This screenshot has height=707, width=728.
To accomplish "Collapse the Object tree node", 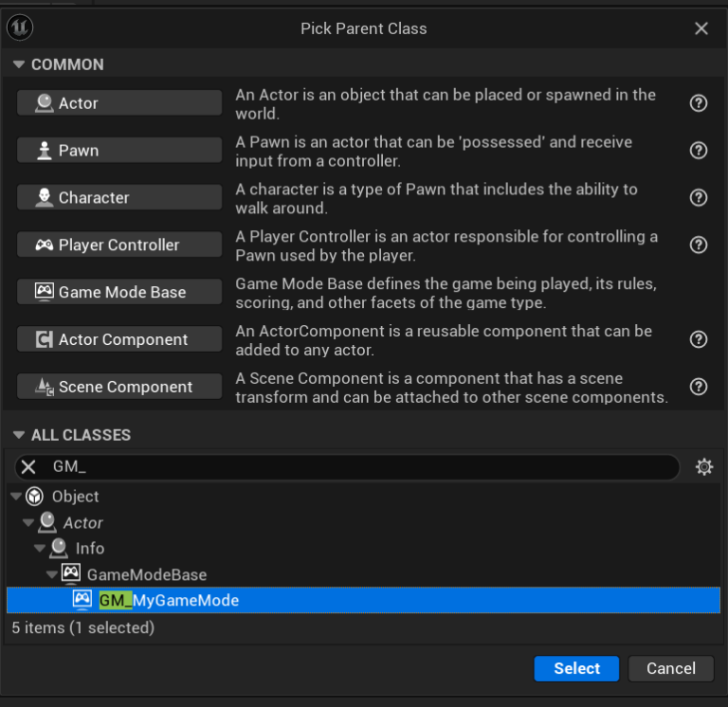I will pos(16,497).
